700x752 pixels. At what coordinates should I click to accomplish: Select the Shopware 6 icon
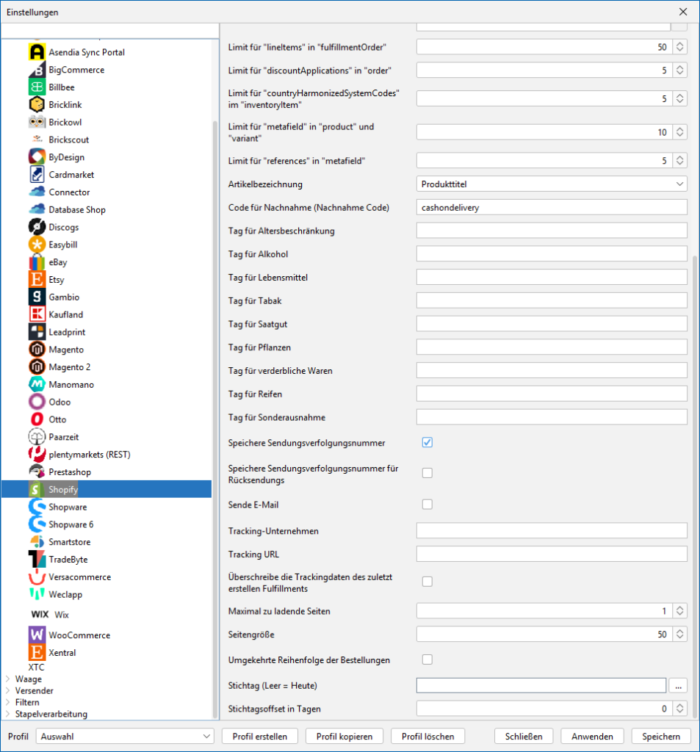pyautogui.click(x=37, y=524)
